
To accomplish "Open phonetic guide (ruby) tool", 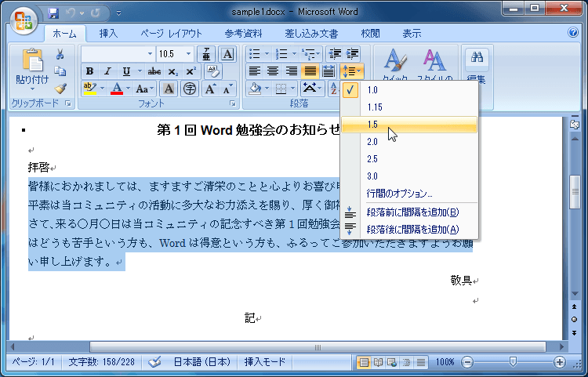I will 206,54.
